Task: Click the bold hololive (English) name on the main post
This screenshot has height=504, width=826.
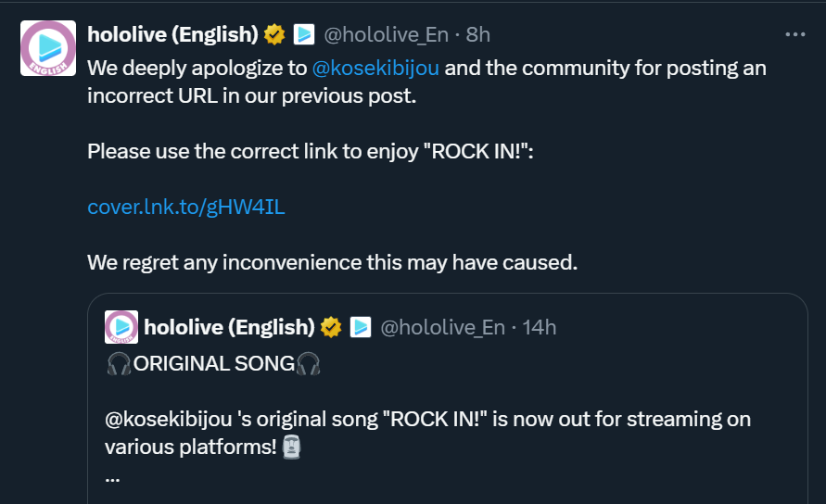Action: coord(172,35)
